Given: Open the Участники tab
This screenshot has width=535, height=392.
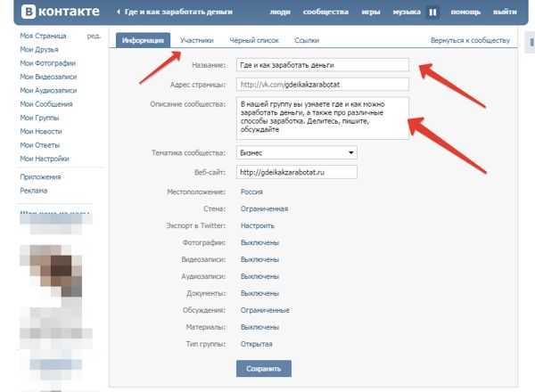Looking at the screenshot, I should [197, 41].
